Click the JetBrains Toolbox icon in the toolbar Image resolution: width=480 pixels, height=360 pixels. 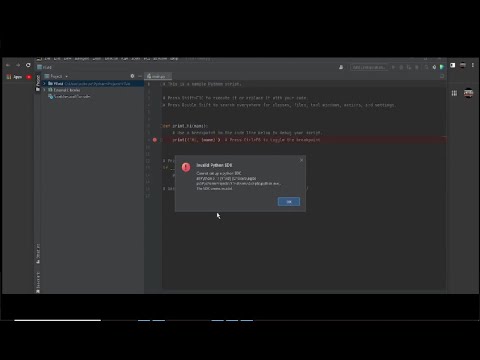[x=442, y=67]
